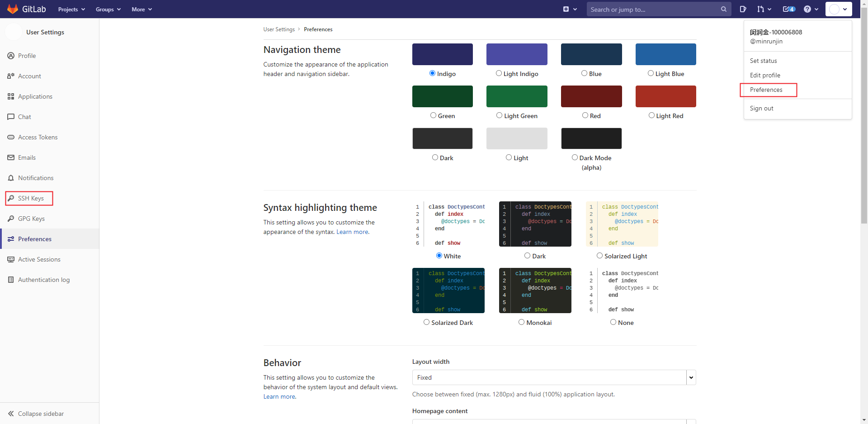Click the GPG Keys key icon
Viewport: 868px width, 424px height.
click(11, 219)
